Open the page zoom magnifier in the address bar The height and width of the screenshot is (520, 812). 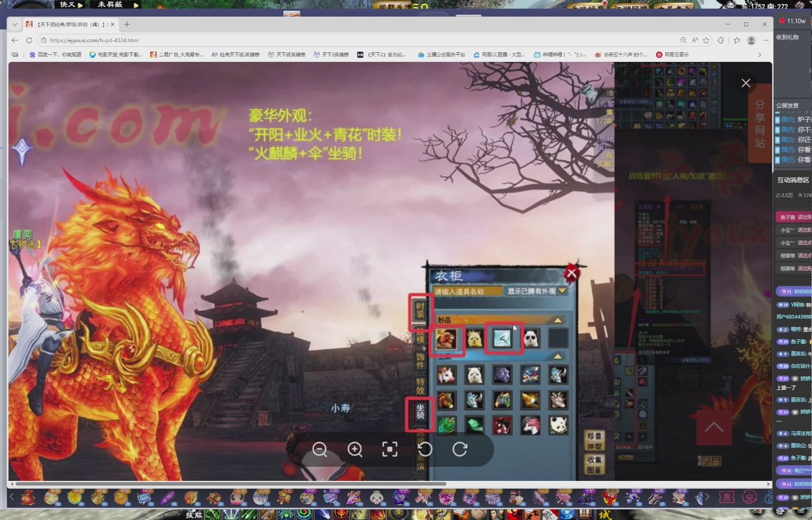(x=684, y=40)
